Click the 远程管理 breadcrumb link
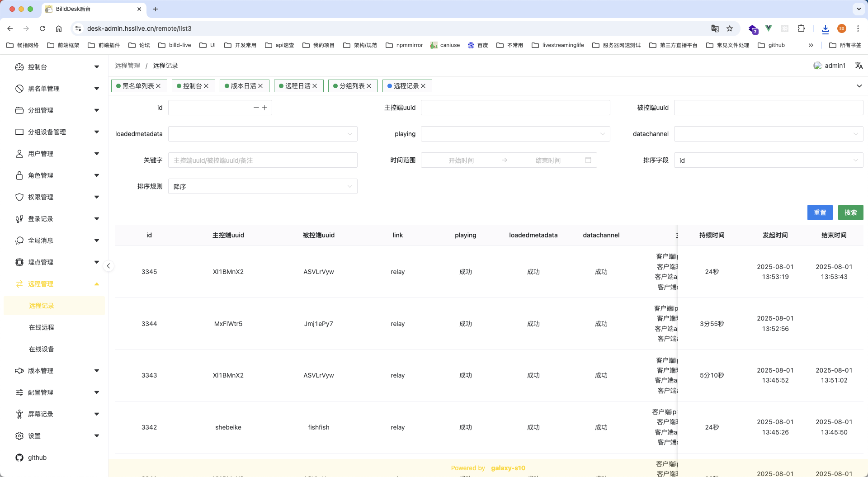868x477 pixels. tap(127, 66)
